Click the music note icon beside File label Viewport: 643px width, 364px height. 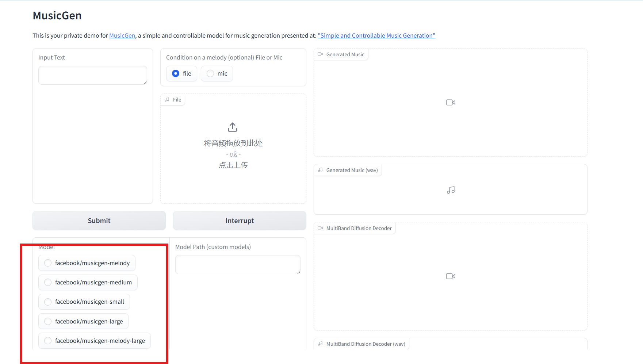[167, 100]
